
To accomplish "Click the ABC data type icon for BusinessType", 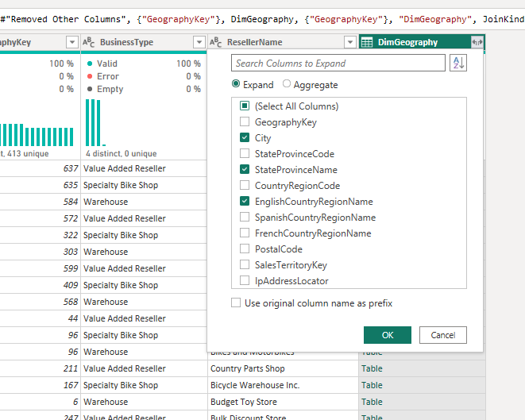I will 89,42.
